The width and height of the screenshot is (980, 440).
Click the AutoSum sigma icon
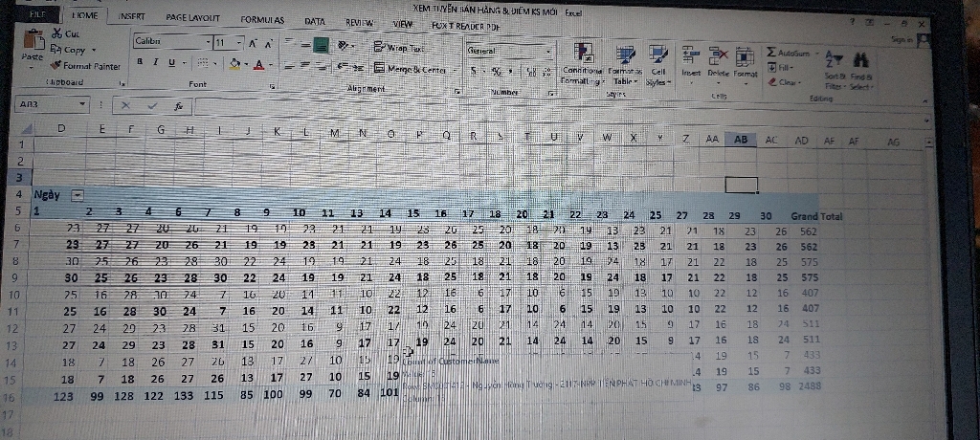pyautogui.click(x=772, y=50)
